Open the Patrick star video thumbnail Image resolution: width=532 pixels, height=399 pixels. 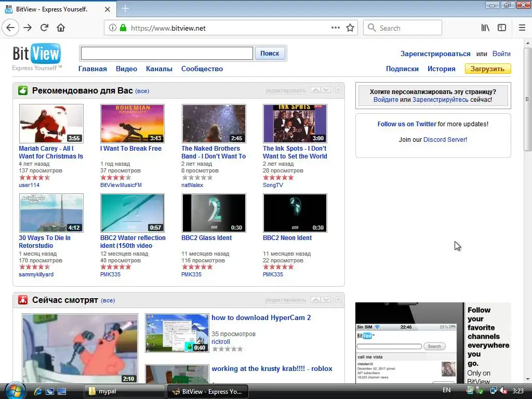tap(80, 349)
